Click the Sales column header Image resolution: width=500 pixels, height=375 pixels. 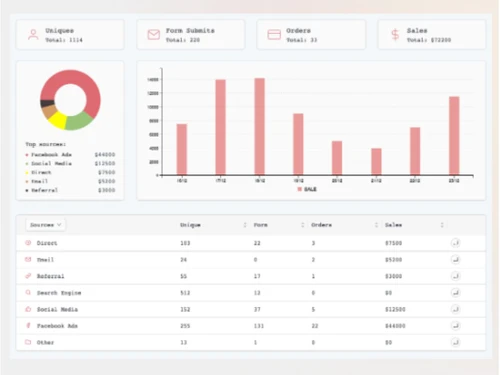(x=393, y=225)
